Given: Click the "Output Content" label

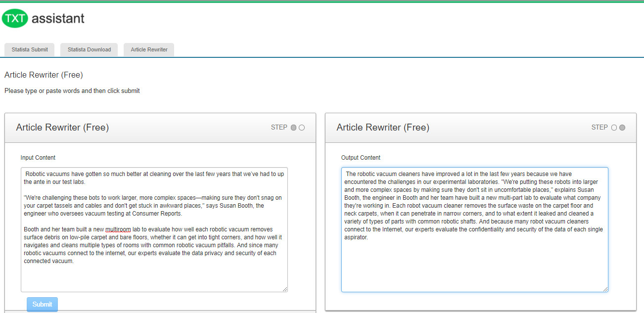Looking at the screenshot, I should [x=361, y=158].
